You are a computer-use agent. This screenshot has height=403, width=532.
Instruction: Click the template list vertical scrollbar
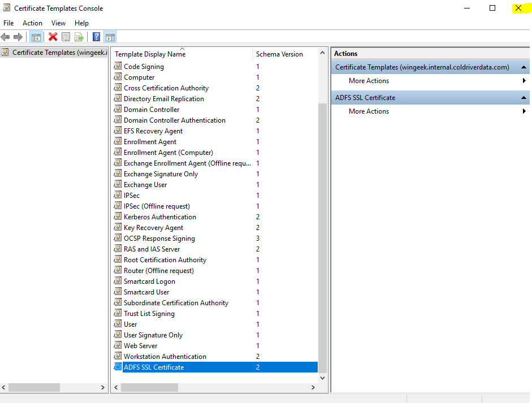323,226
